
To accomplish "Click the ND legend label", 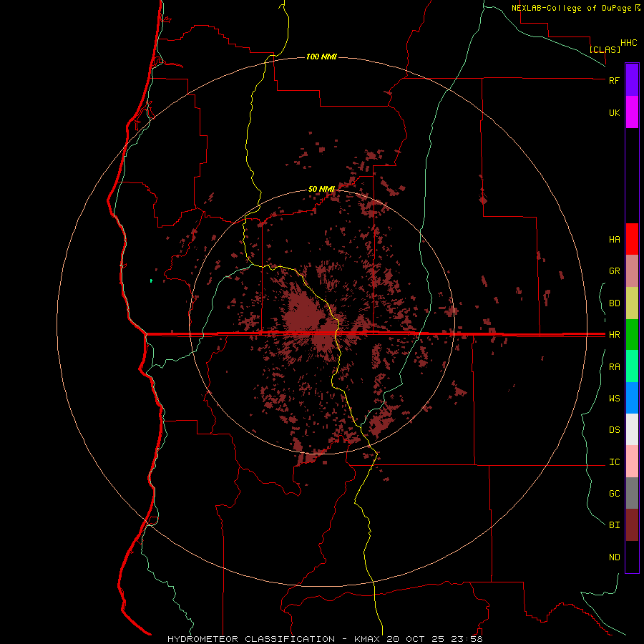I will [614, 557].
